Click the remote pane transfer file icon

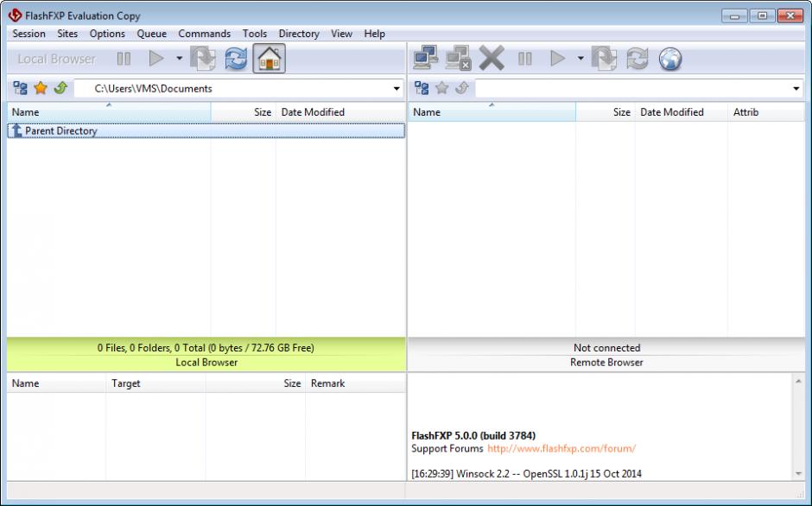pyautogui.click(x=605, y=59)
